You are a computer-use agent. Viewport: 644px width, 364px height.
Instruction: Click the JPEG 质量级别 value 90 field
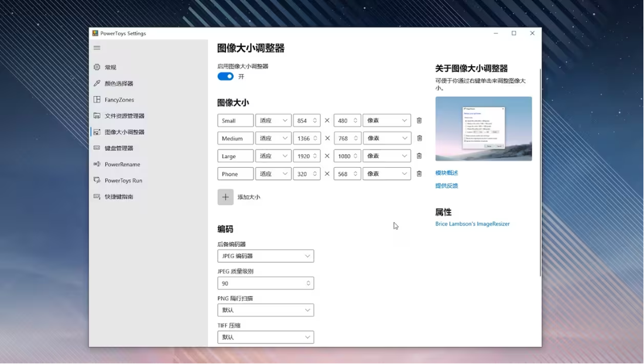tap(266, 283)
